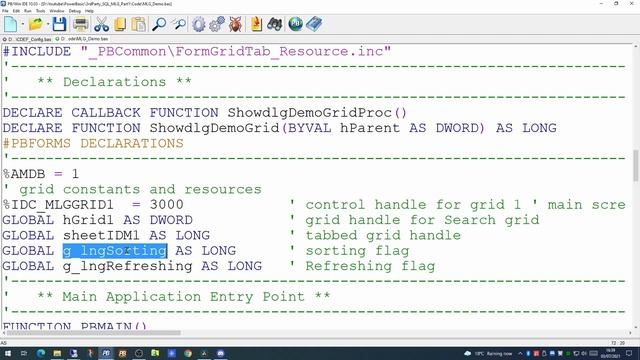640x360 pixels.
Task: Click the binoculars search icon
Action: [275, 24]
